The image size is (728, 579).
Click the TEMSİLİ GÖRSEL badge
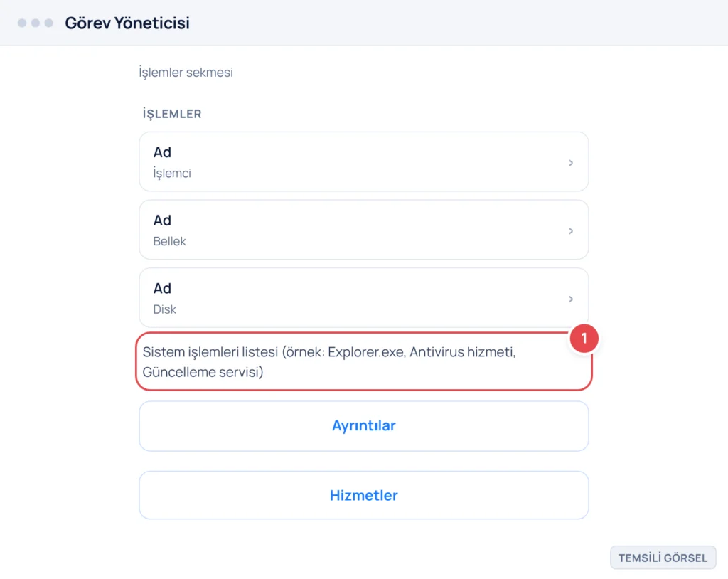point(663,558)
